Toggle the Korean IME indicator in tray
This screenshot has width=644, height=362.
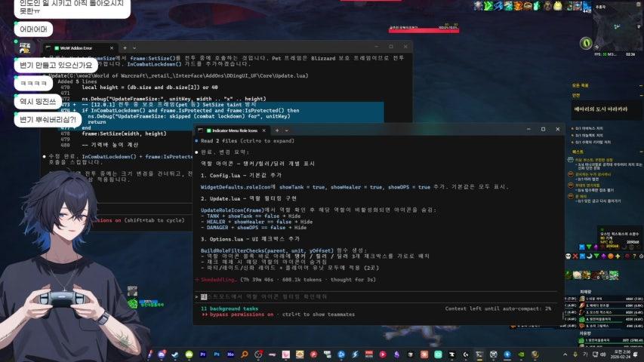(x=585, y=354)
